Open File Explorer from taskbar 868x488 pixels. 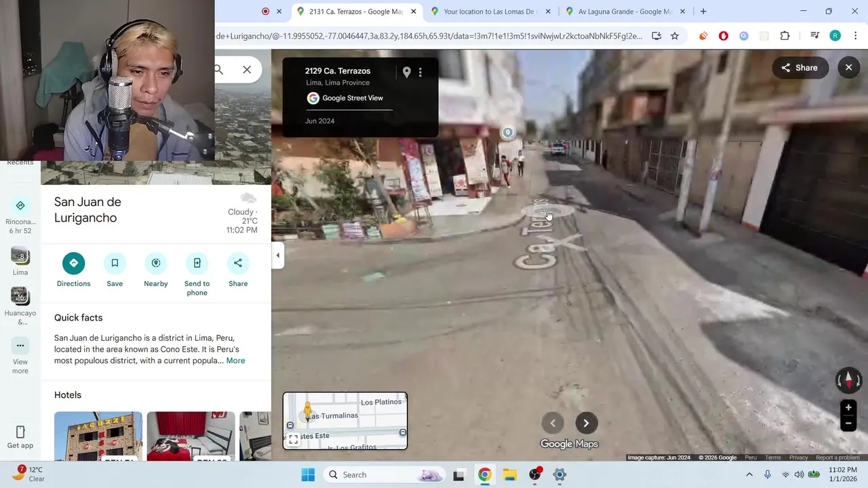[x=509, y=474]
